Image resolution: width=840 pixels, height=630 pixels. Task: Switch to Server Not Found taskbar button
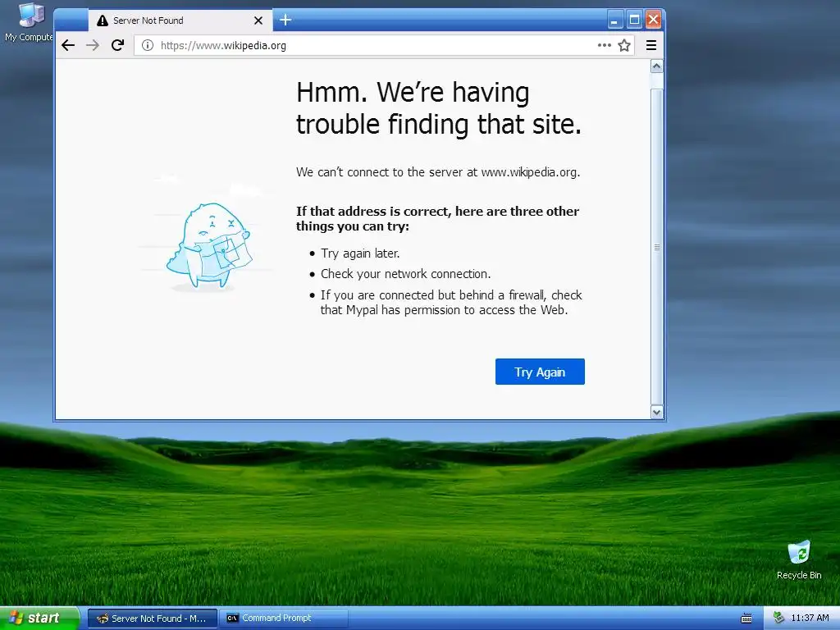click(152, 619)
